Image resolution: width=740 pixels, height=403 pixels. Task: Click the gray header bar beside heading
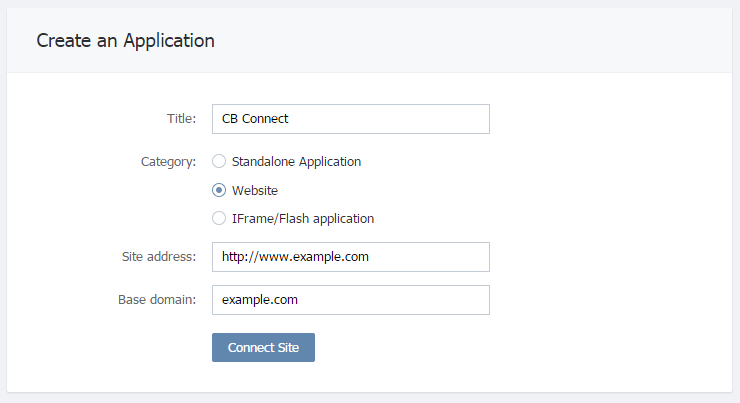tap(472, 41)
